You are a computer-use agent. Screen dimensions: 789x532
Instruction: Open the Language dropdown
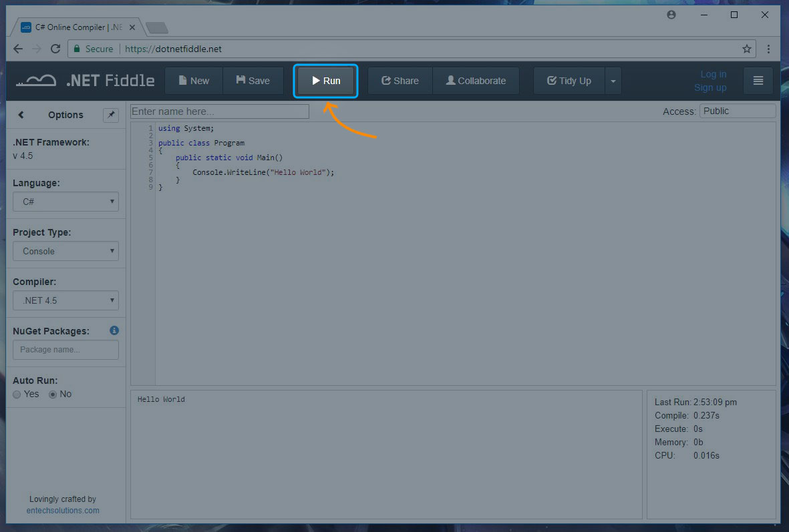tap(65, 202)
